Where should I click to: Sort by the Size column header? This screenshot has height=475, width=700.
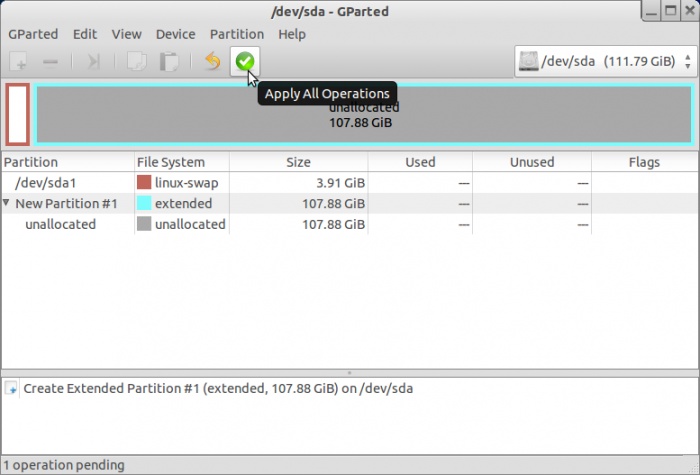[x=298, y=162]
